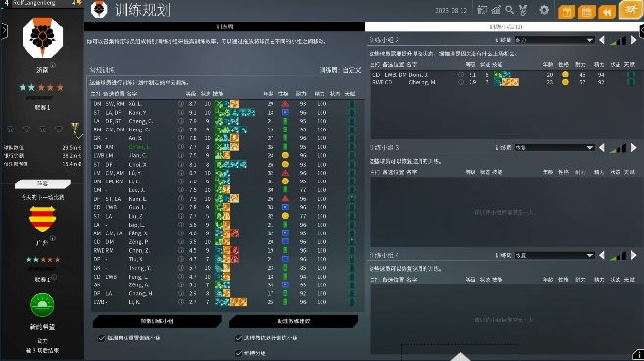
Task: Click the orange running figure continue button
Action: (631, 10)
